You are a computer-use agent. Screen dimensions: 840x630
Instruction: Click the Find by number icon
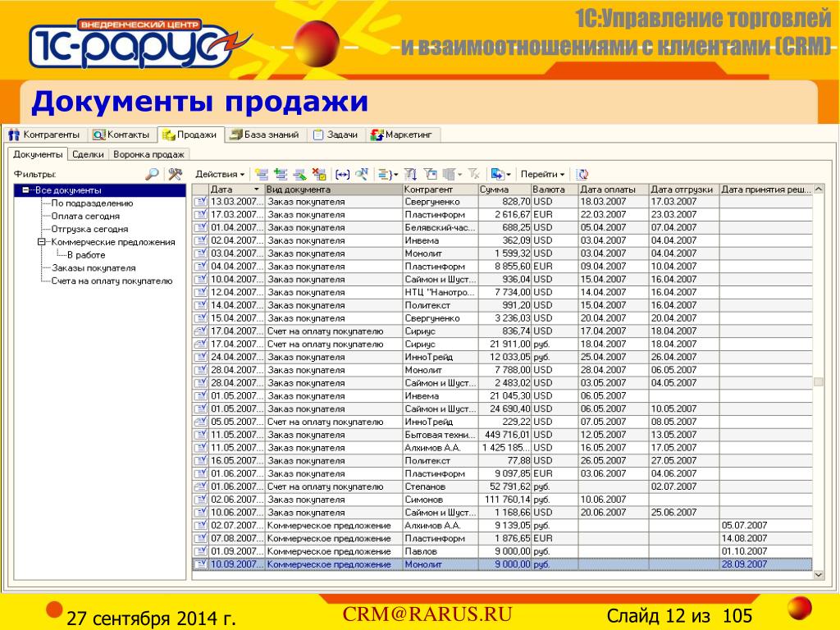tap(362, 174)
